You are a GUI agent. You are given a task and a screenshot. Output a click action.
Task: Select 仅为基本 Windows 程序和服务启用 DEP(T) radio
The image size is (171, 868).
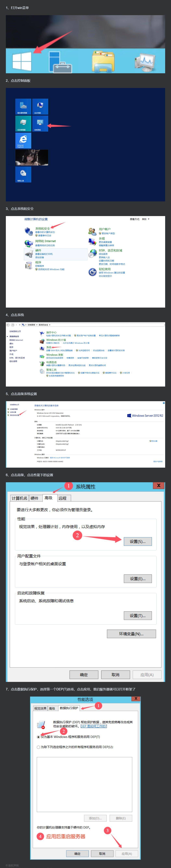click(38, 737)
